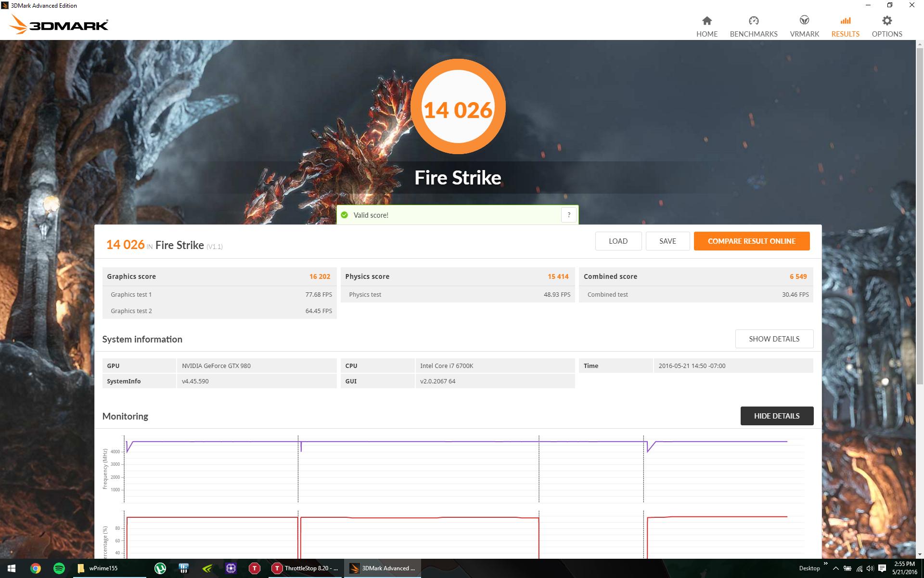Image resolution: width=924 pixels, height=578 pixels.
Task: Click the orange 14 026 score circle
Action: 458,106
